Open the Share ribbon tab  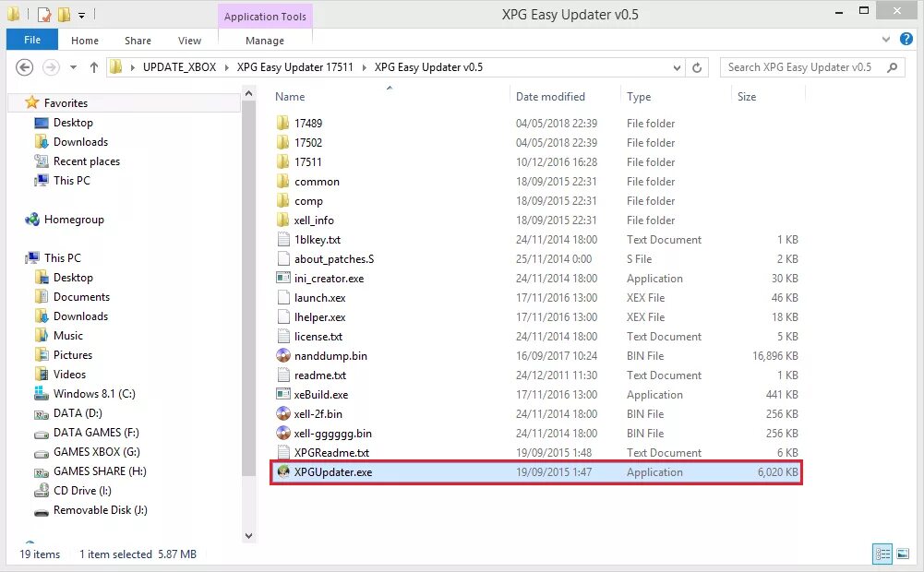click(x=138, y=40)
